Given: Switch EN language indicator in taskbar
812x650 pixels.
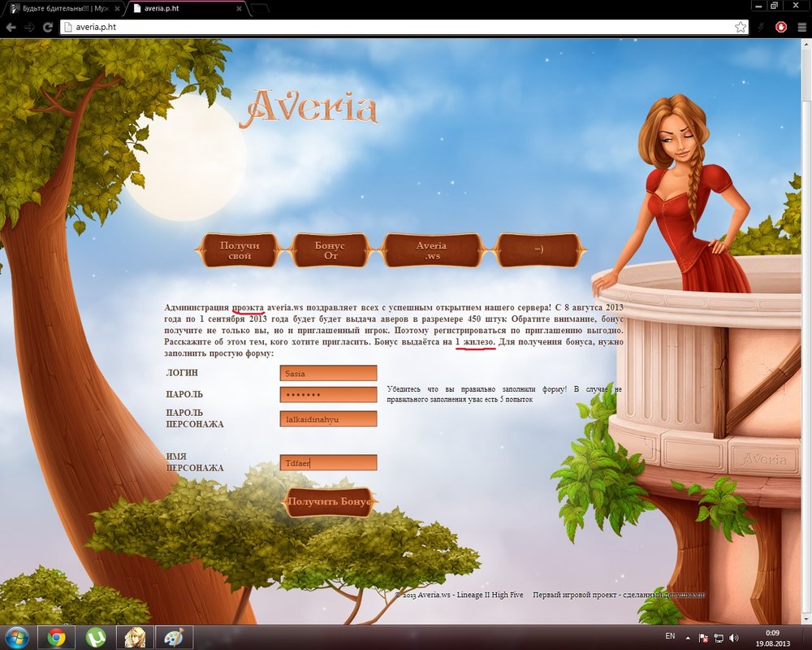Looking at the screenshot, I should 670,635.
